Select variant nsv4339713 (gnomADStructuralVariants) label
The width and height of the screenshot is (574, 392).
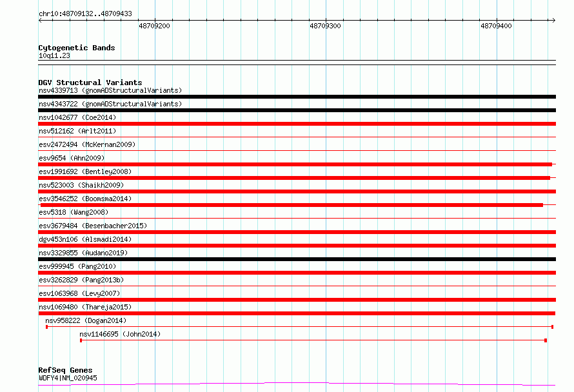pos(110,90)
